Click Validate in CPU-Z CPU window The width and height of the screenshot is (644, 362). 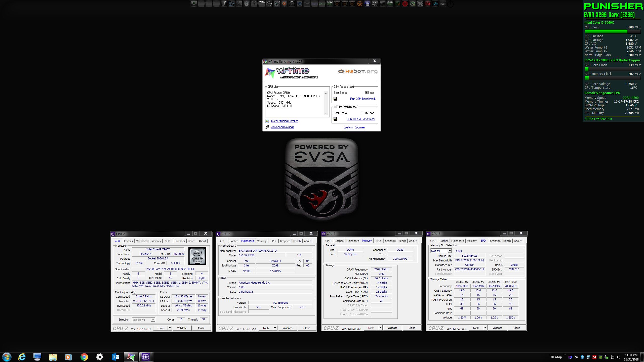pos(182,328)
